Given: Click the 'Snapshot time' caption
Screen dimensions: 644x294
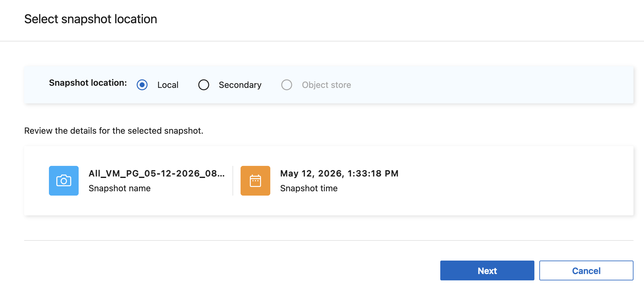Looking at the screenshot, I should click(x=309, y=188).
